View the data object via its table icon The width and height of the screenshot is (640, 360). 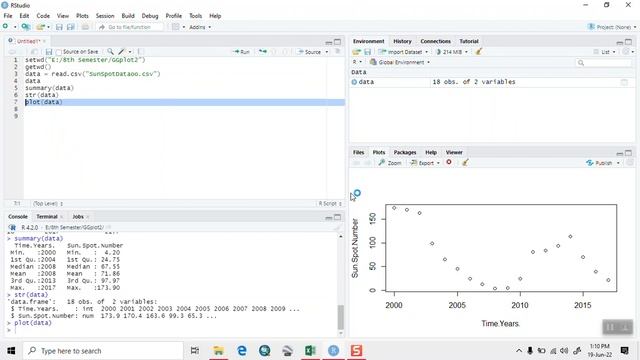coord(624,82)
